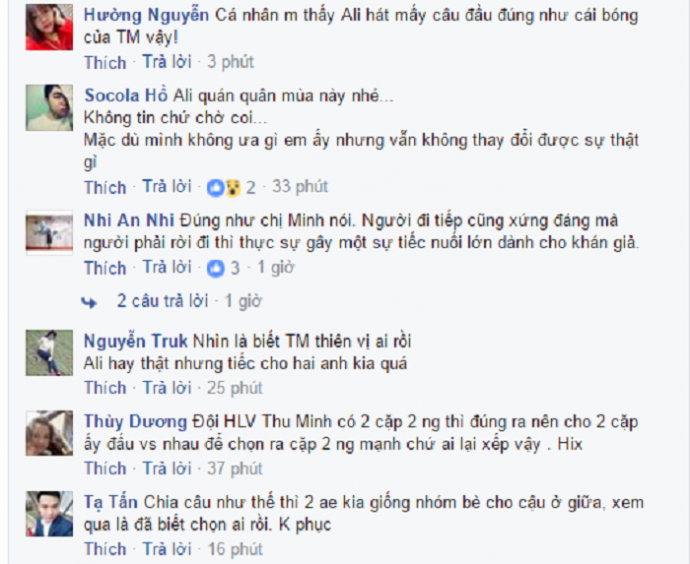Open Tạ Tấn's profile picture
Viewport: 690px width, 564px height.
click(x=49, y=514)
